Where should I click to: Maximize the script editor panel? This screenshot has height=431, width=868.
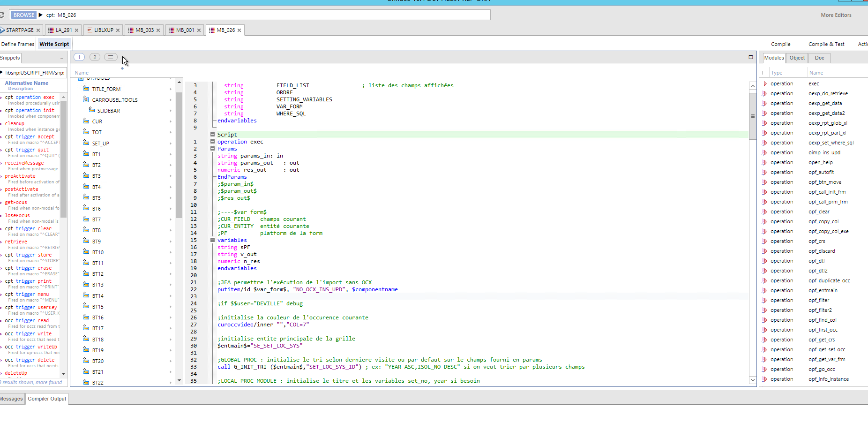click(750, 57)
